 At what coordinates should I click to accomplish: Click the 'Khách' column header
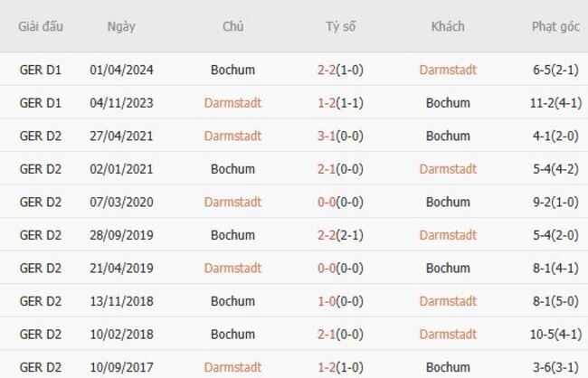coord(448,26)
